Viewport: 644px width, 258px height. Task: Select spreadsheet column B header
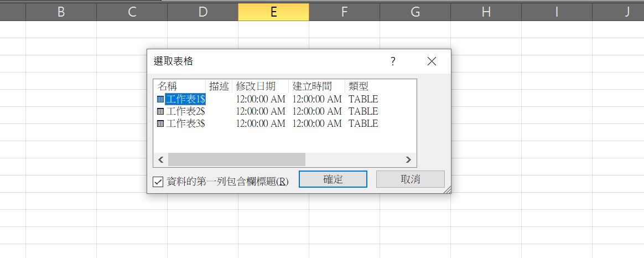coord(61,12)
